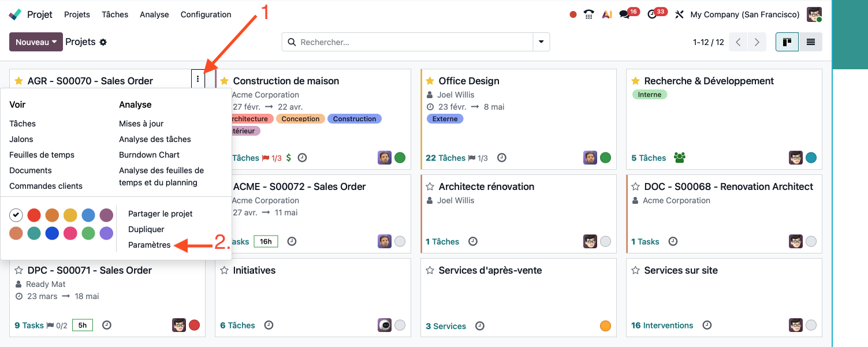This screenshot has height=347, width=868.
Task: Open the Configuration menu
Action: (206, 14)
